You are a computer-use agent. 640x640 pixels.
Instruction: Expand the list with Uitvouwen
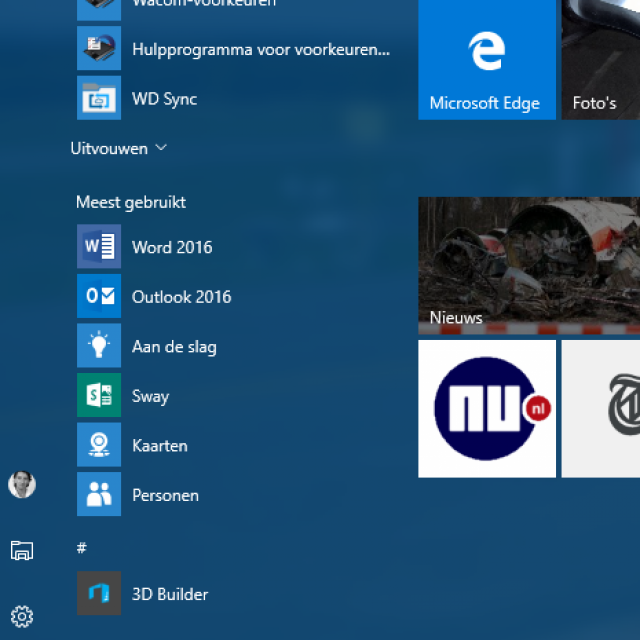point(109,148)
